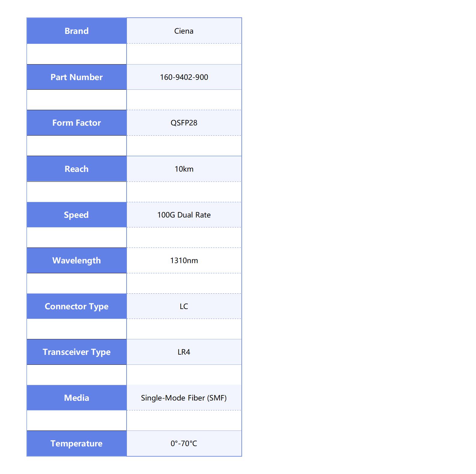Select the 10km reach value
This screenshot has height=474, width=476.
pyautogui.click(x=184, y=169)
